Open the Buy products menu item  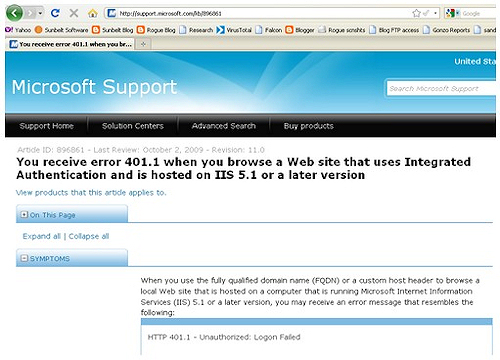[x=309, y=126]
